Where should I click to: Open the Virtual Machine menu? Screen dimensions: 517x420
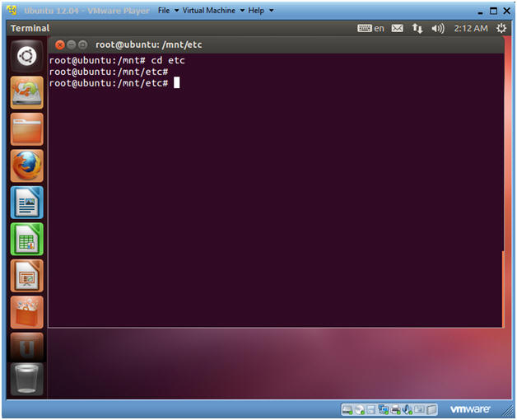(209, 11)
